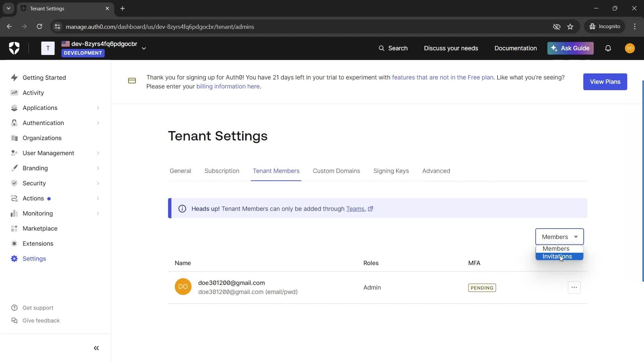Bookmark this tab with star icon
Viewport: 644px width, 362px height.
(570, 26)
